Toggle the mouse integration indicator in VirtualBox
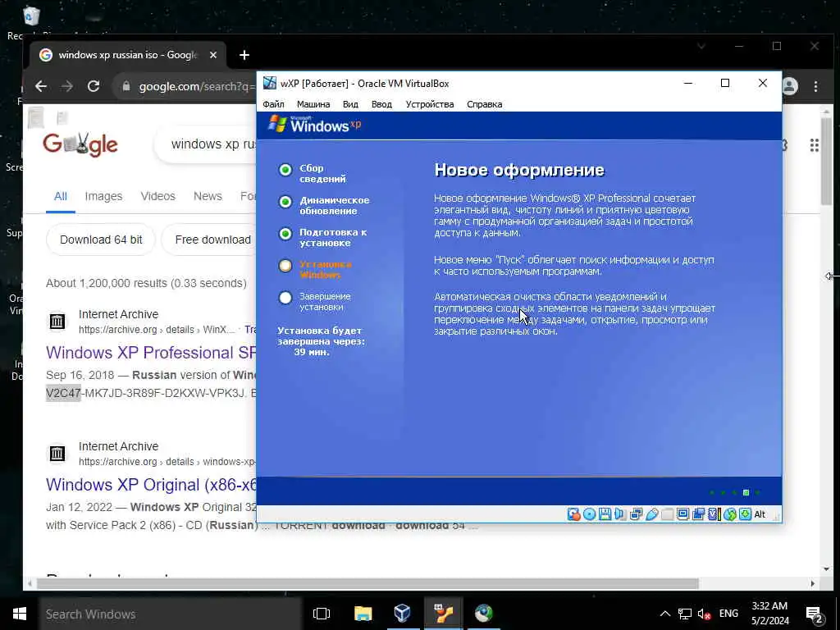The width and height of the screenshot is (840, 630). point(729,515)
